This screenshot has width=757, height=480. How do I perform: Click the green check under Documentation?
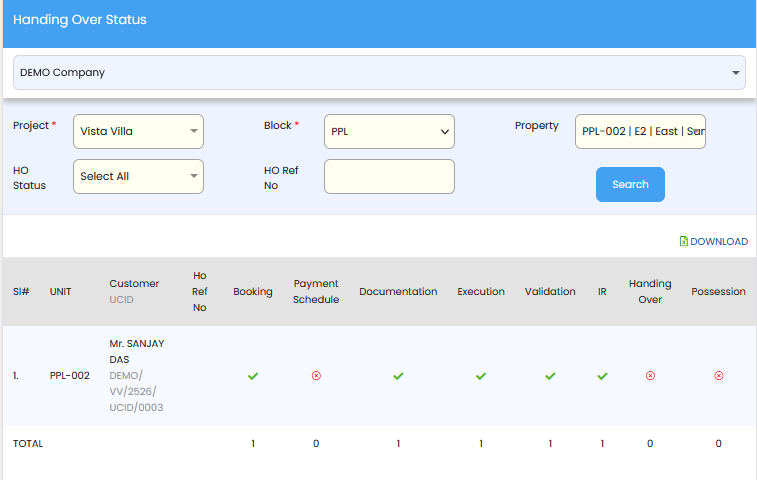[398, 376]
